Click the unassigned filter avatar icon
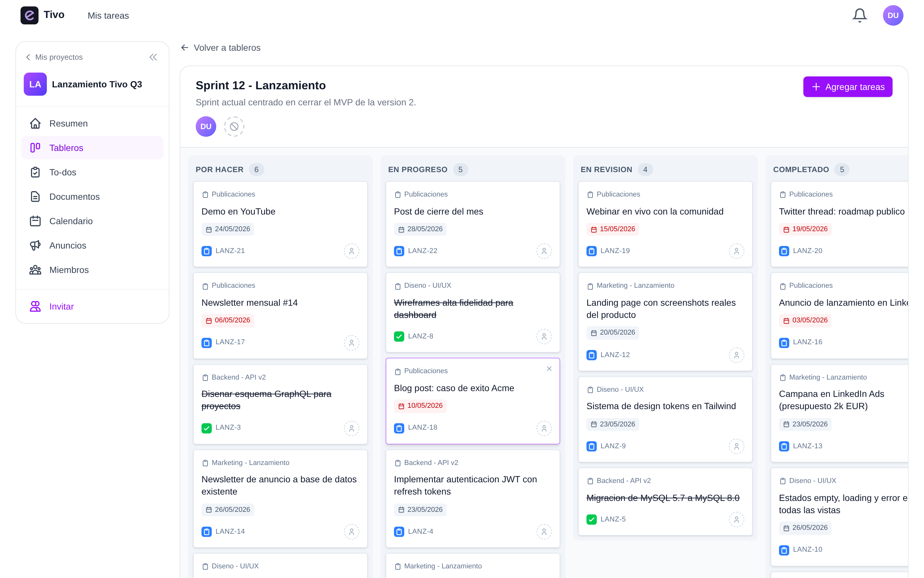The height and width of the screenshot is (578, 924). coord(234,127)
